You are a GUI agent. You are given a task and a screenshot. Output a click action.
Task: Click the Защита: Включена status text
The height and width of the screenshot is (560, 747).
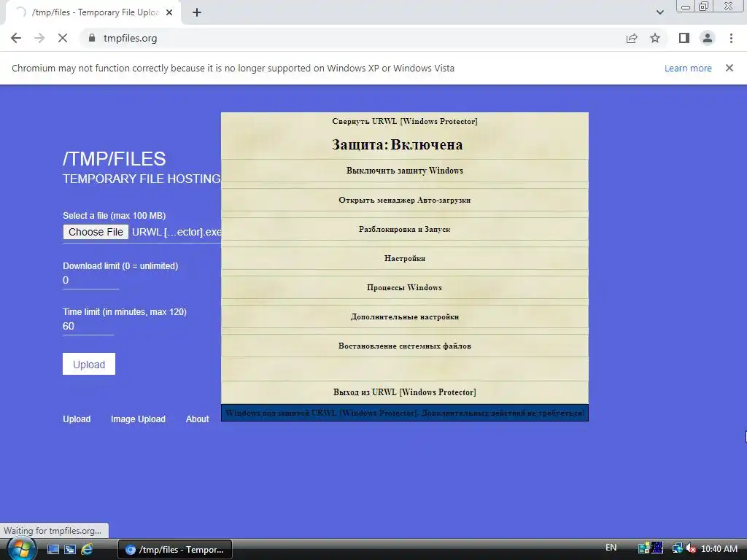tap(398, 145)
